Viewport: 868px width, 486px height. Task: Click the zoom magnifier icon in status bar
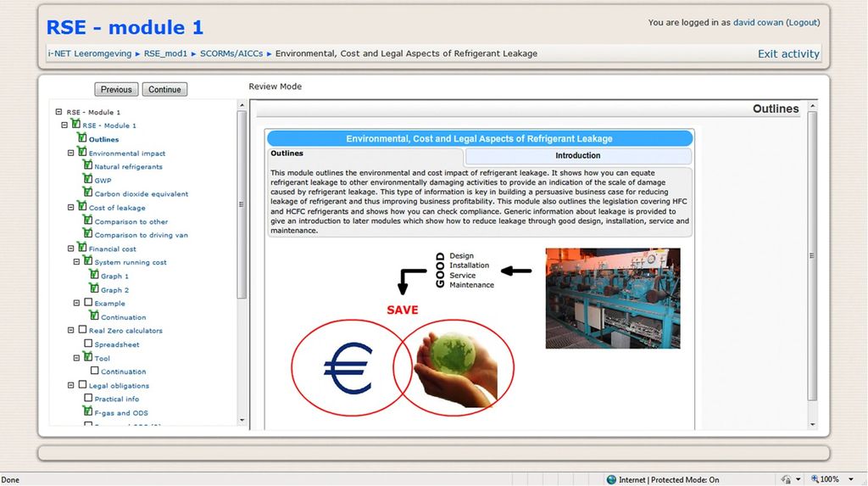(x=815, y=480)
